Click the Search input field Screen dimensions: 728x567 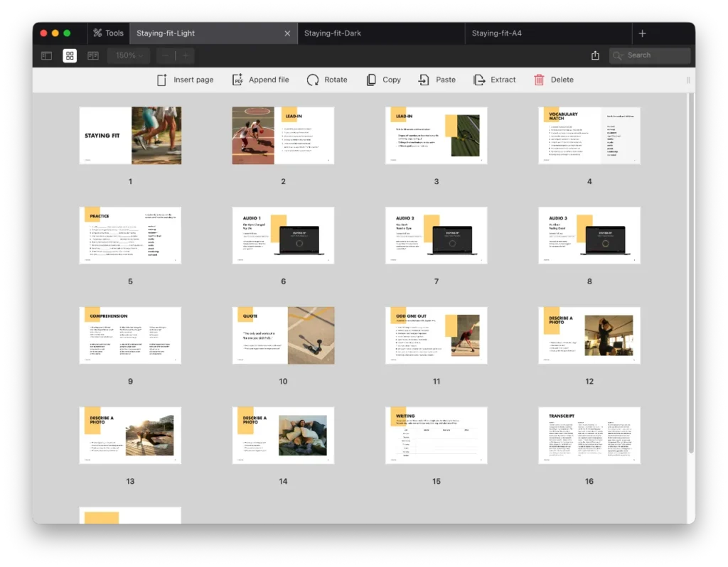(x=655, y=55)
